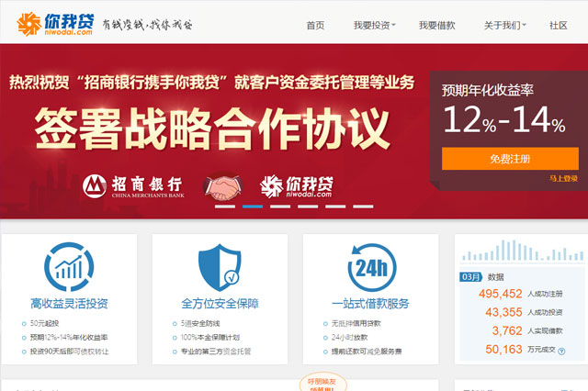Select the last banner slide indicator
The width and height of the screenshot is (588, 391).
[363, 207]
